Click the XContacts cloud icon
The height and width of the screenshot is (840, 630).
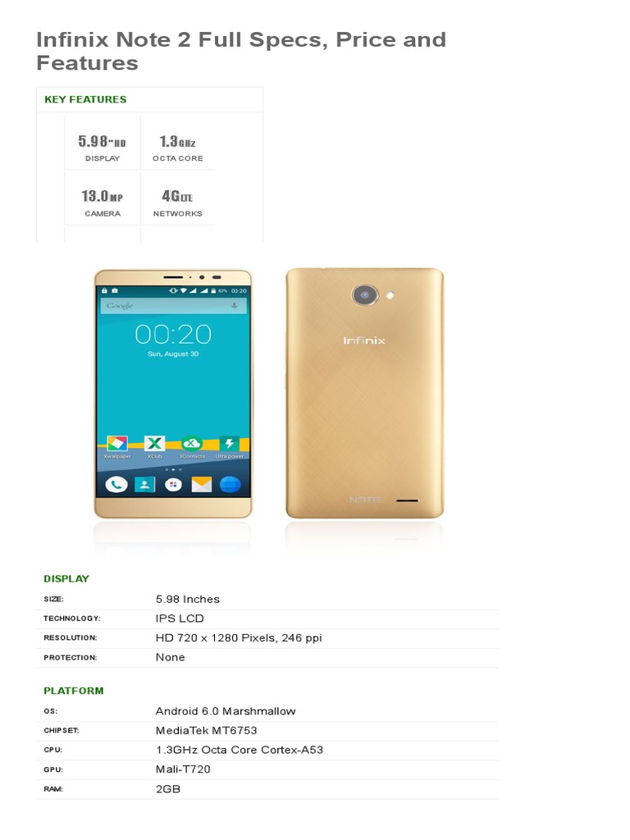(x=192, y=444)
